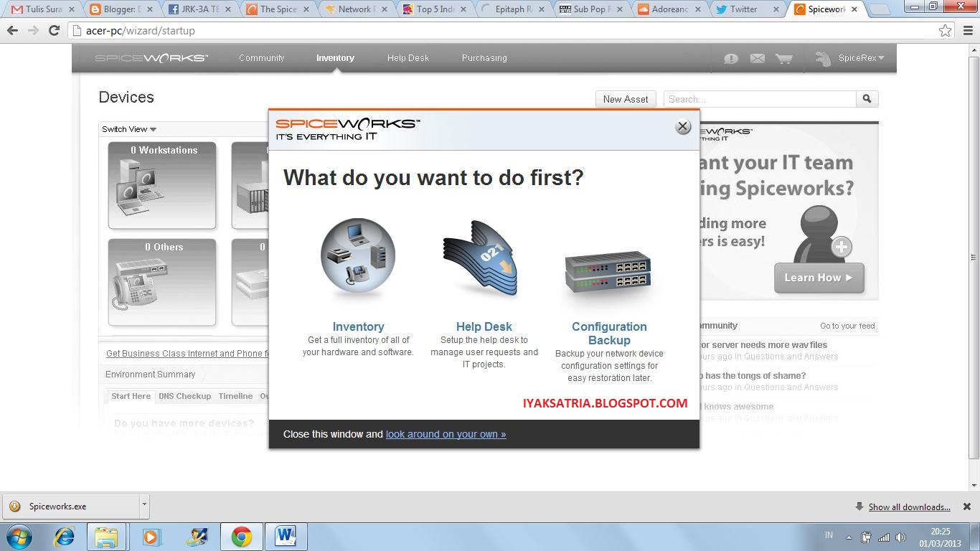The height and width of the screenshot is (551, 980).
Task: Open Windows Media Player from taskbar
Action: point(151,537)
